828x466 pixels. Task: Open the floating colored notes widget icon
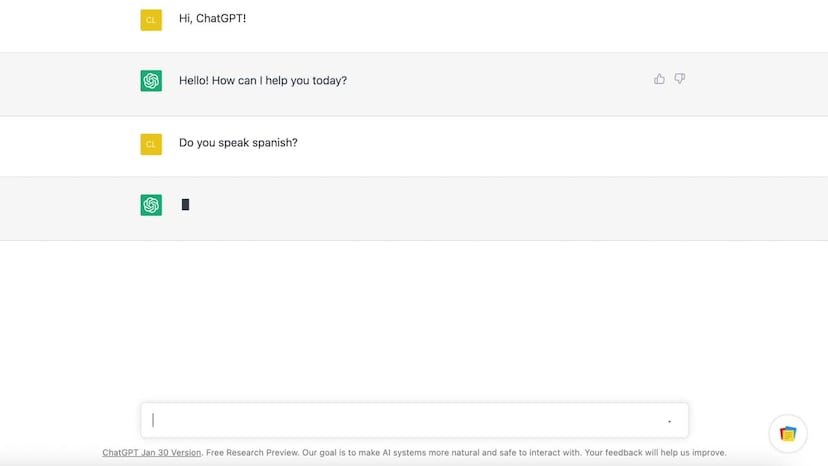click(x=788, y=433)
